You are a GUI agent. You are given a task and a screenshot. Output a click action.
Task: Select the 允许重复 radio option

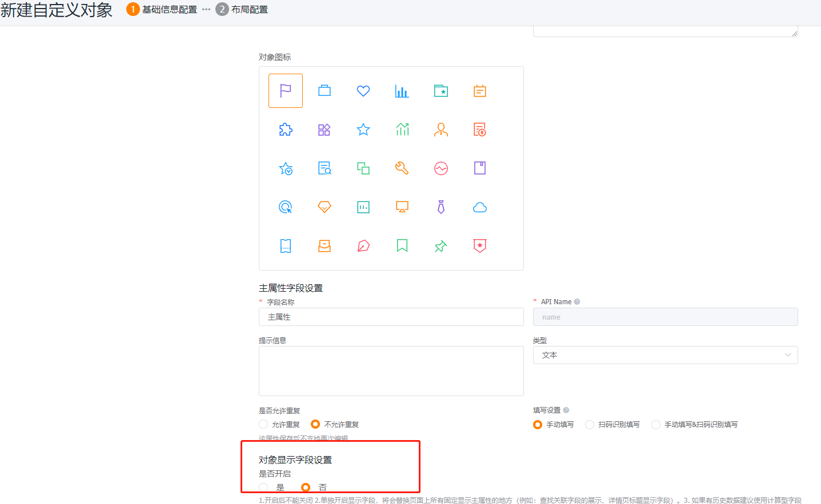(263, 424)
